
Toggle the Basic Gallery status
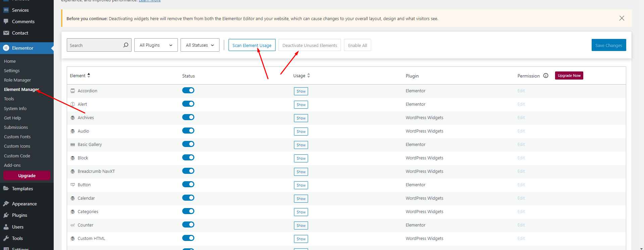coord(188,144)
